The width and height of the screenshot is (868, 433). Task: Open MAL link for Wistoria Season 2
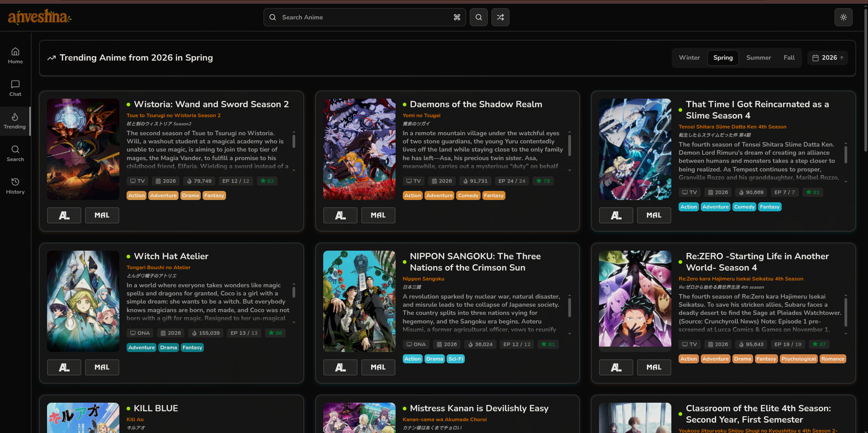[102, 215]
